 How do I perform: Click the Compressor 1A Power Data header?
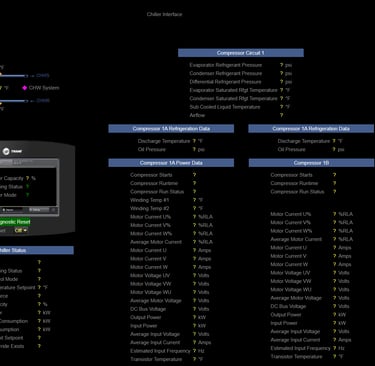pyautogui.click(x=171, y=163)
